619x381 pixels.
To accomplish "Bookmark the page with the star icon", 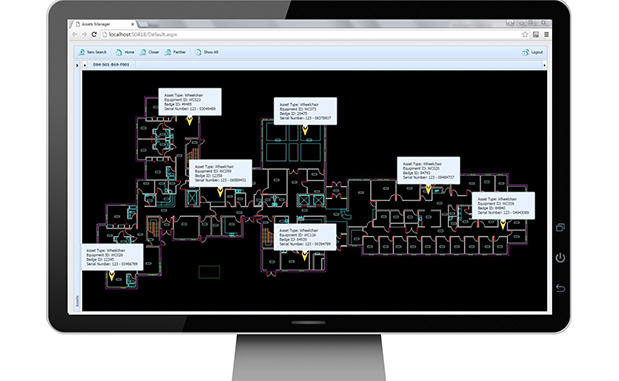I will coord(525,35).
